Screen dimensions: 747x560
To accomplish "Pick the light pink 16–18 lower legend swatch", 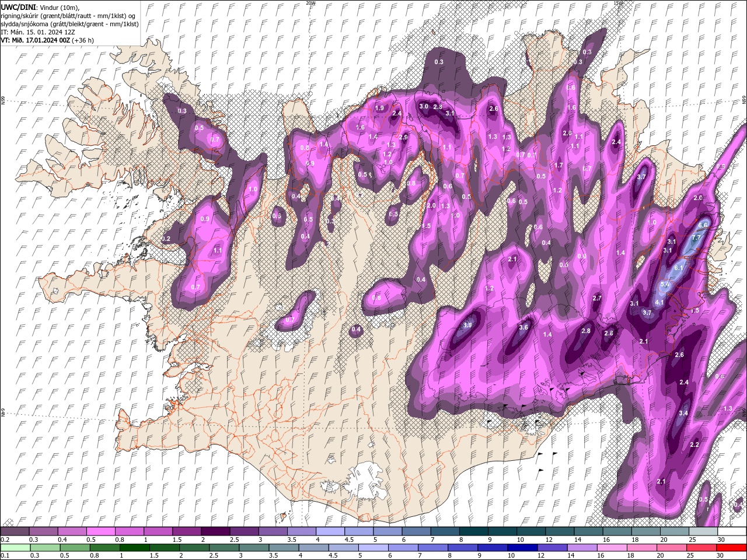I will 612,547.
